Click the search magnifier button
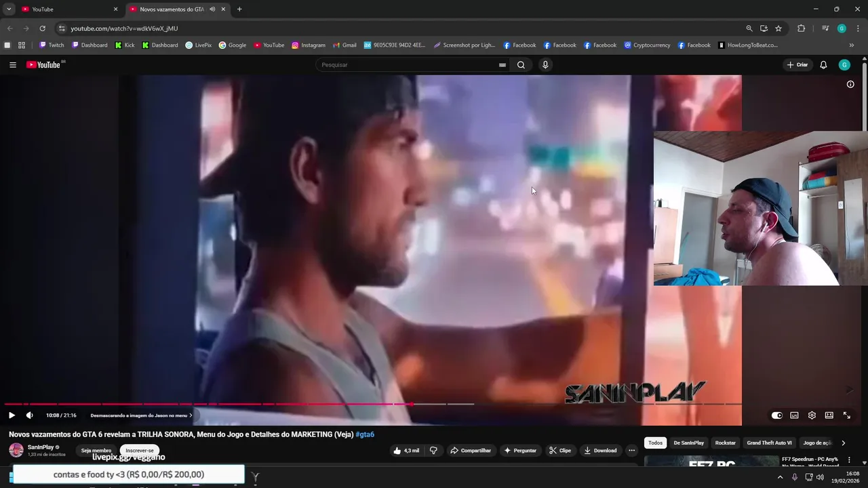Image resolution: width=868 pixels, height=488 pixels. 521,65
